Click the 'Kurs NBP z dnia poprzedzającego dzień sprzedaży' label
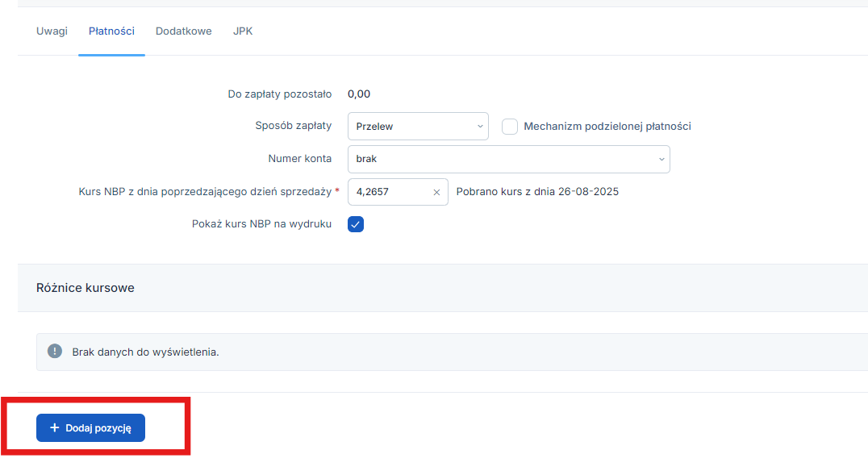The height and width of the screenshot is (475, 868). click(x=206, y=192)
